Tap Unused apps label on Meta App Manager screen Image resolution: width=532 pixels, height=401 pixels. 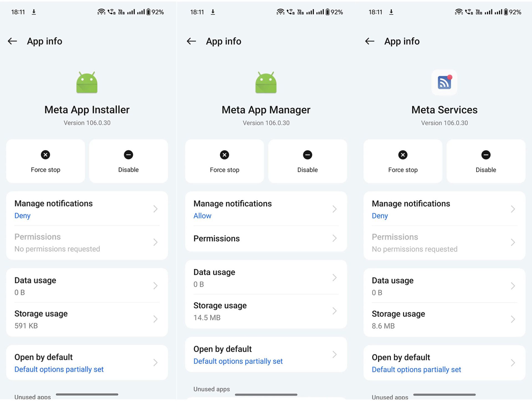[x=212, y=389]
